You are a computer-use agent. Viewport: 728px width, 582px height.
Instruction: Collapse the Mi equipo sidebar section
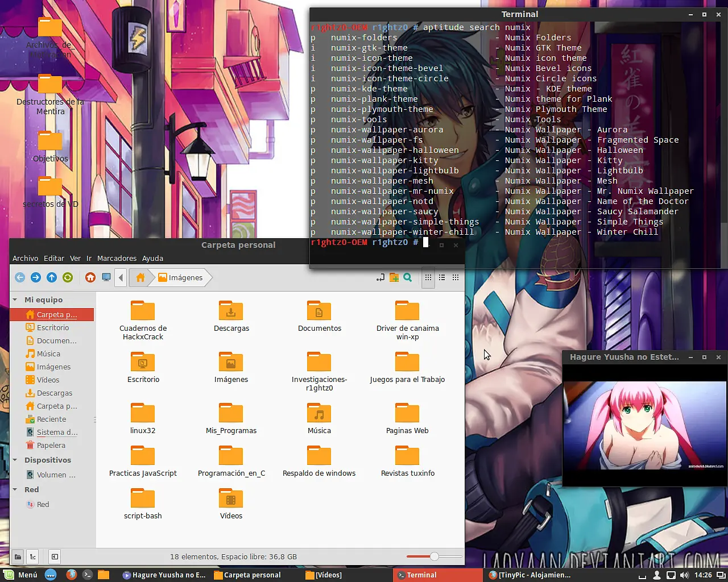[15, 300]
